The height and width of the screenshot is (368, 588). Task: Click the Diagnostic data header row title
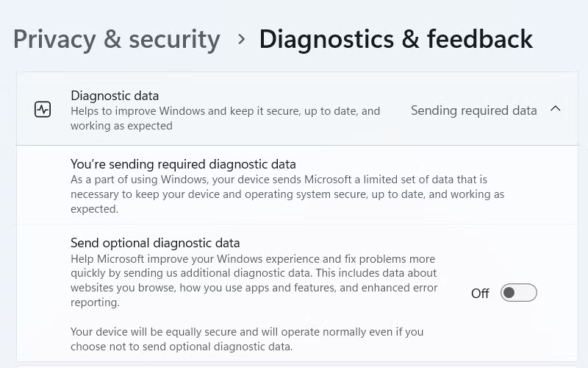coord(115,96)
